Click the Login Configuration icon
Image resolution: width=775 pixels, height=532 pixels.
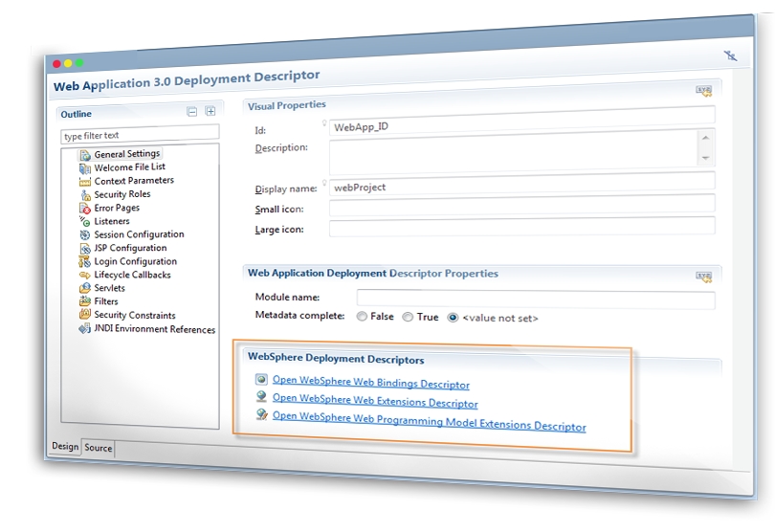coord(84,262)
